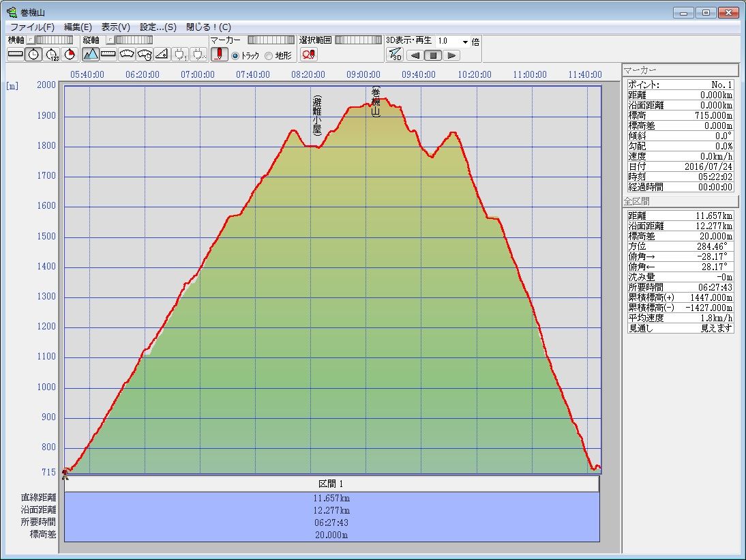Screen dimensions: 746x560
Task: Click the 直線距離 11.657km cell in the segment table
Action: point(331,498)
